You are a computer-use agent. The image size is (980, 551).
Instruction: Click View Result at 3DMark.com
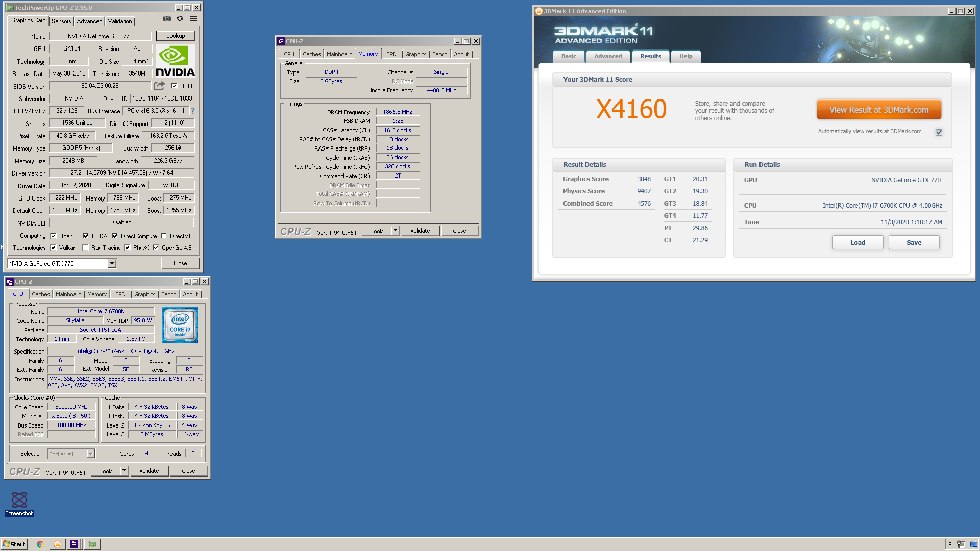tap(879, 110)
